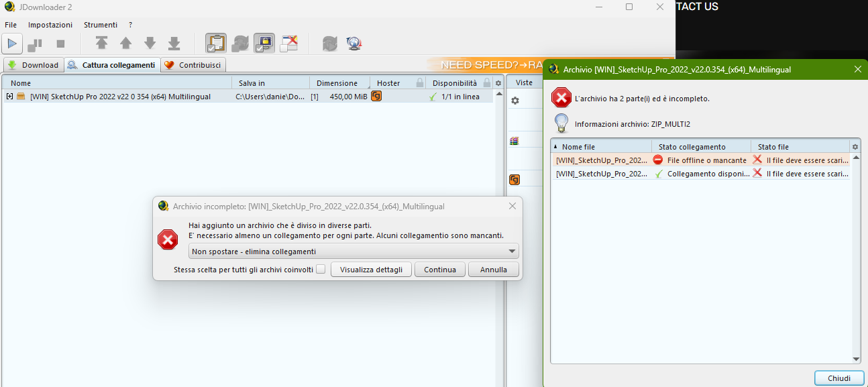Open the ? help menu
Image resolution: width=868 pixels, height=387 pixels.
pyautogui.click(x=131, y=25)
